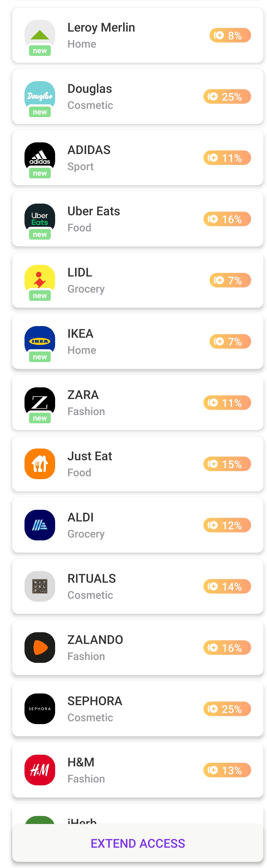Select the 8% badge on Leroy Merlin

click(x=230, y=35)
